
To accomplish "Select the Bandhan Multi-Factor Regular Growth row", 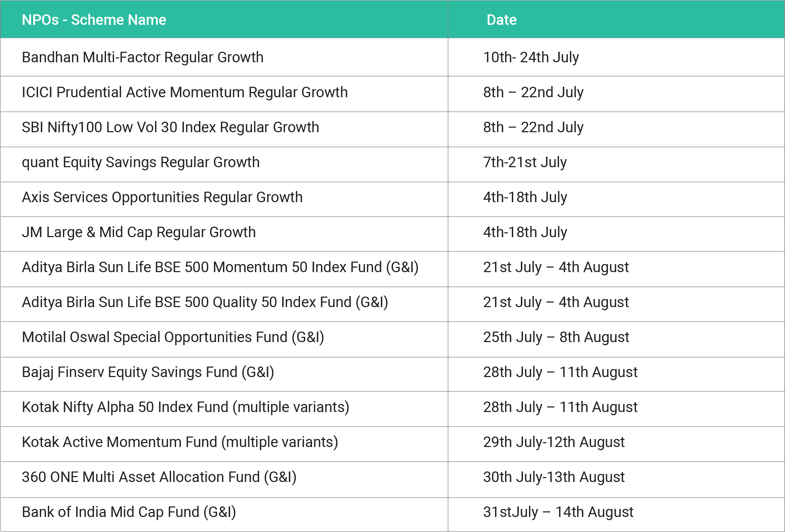I will click(142, 57).
